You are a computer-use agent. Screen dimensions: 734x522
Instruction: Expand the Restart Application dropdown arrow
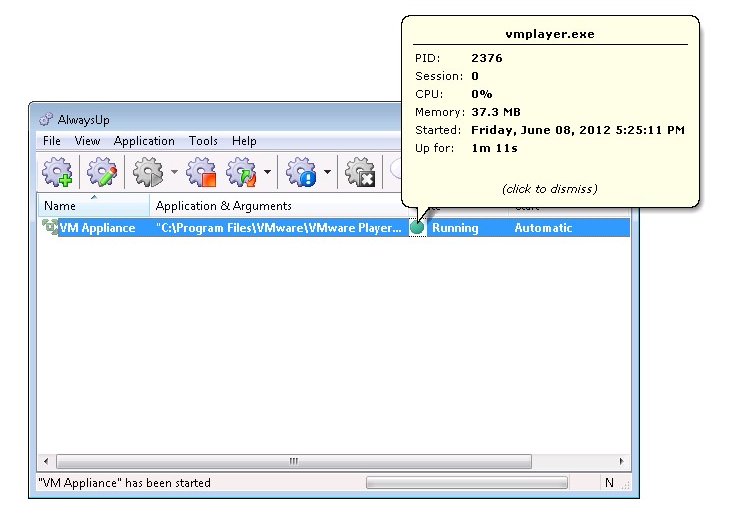[x=267, y=172]
